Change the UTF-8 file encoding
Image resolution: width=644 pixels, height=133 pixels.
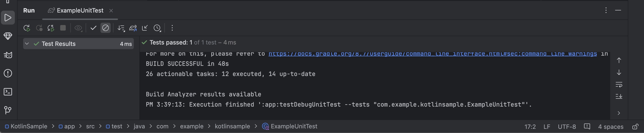click(567, 127)
